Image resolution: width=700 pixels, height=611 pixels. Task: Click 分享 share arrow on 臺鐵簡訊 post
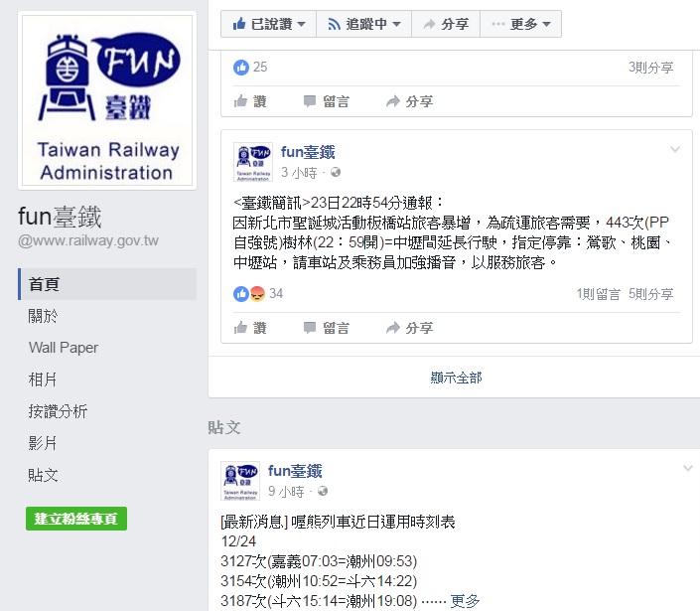[x=409, y=328]
